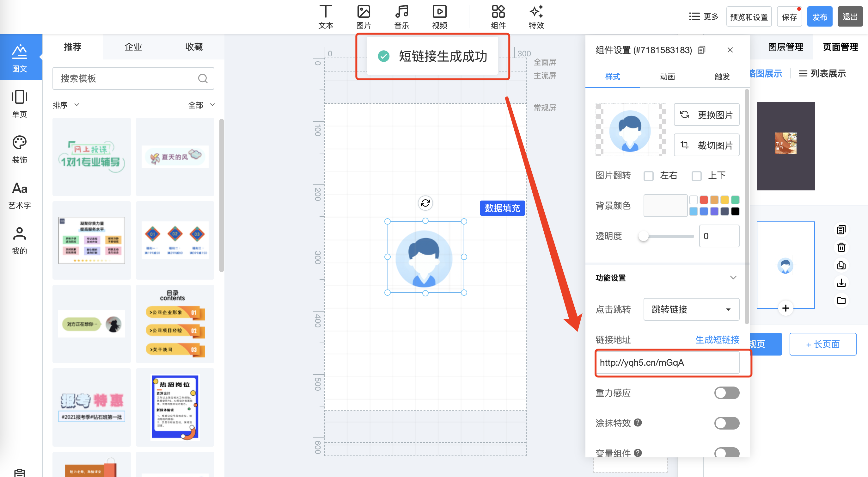868x477 pixels.
Task: Switch to the 动画 tab
Action: click(667, 77)
